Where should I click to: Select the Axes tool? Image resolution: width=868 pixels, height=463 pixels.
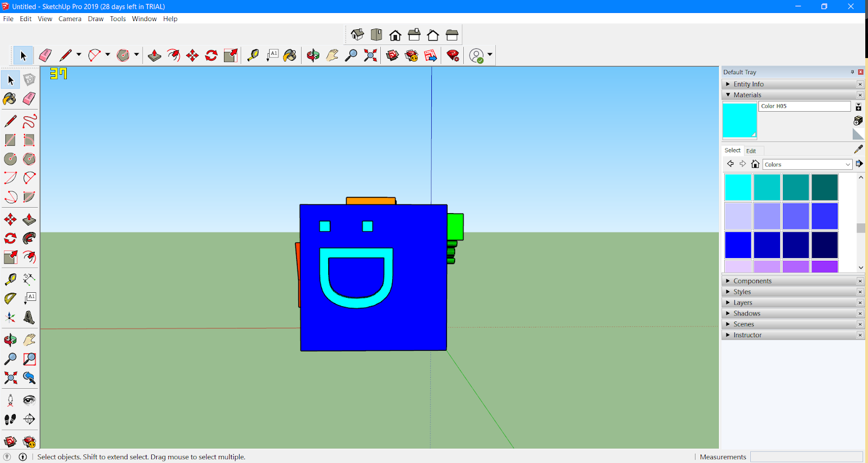point(10,317)
